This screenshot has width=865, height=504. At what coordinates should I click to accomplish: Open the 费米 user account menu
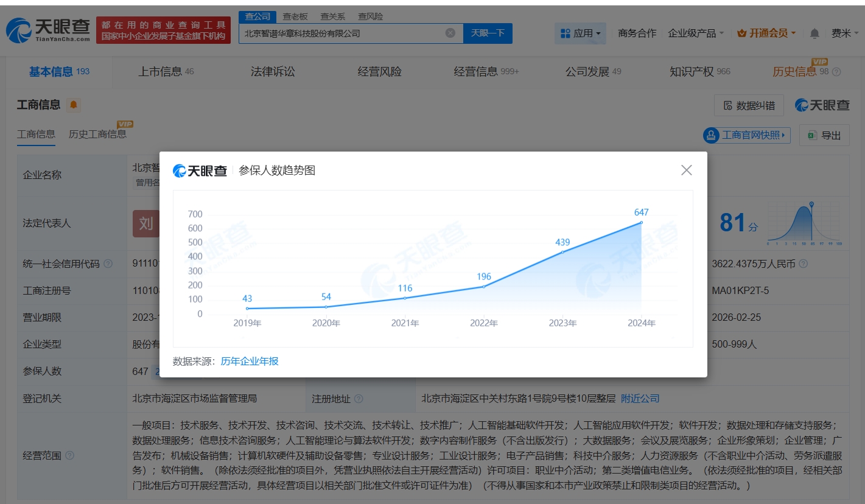tap(844, 33)
